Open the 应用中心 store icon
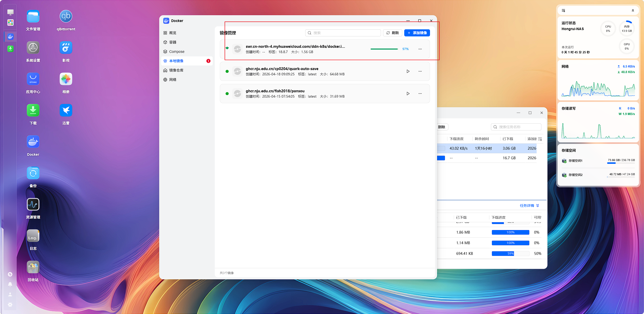The height and width of the screenshot is (314, 644). [33, 79]
